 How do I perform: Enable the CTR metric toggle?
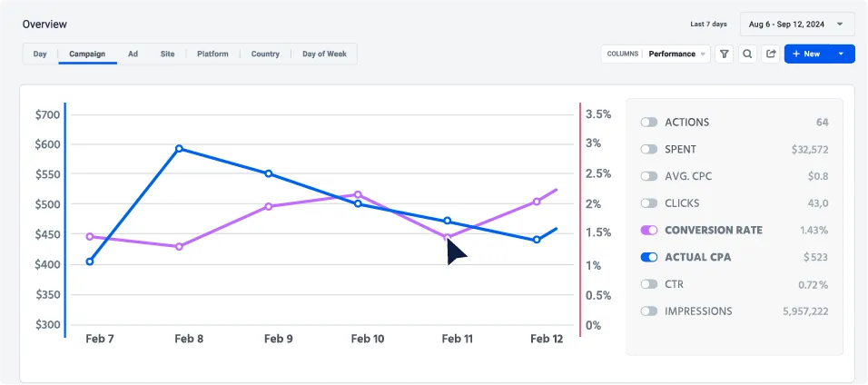click(648, 284)
